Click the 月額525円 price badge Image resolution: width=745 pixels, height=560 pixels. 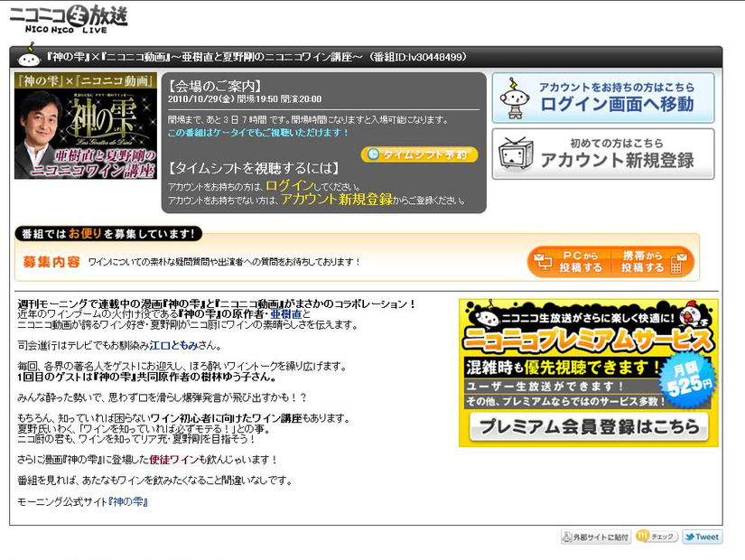click(688, 379)
